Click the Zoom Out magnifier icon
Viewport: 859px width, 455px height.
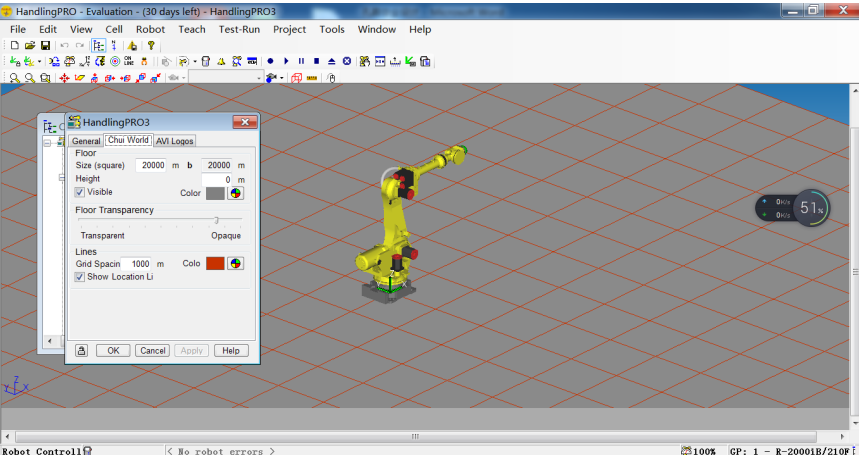tap(30, 78)
